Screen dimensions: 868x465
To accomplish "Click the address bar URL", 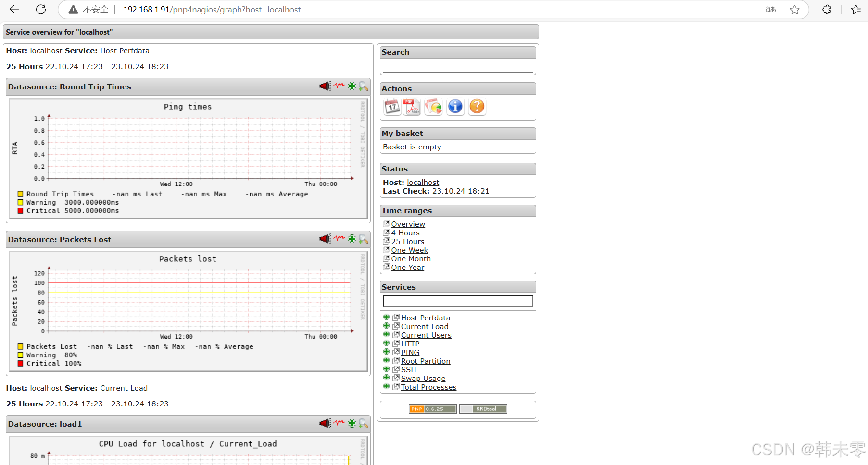I will coord(212,10).
